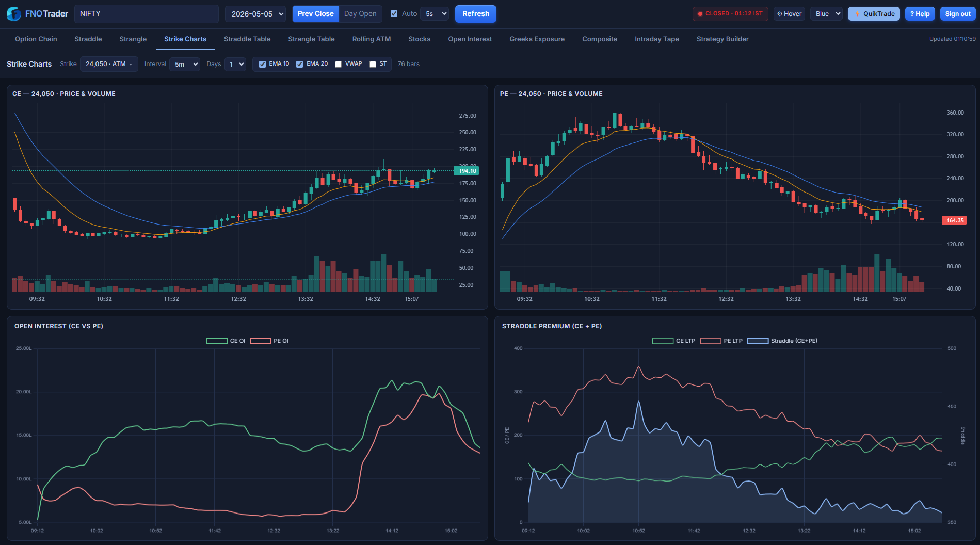The height and width of the screenshot is (545, 980).
Task: Click the CLOSED market status badge
Action: (730, 14)
